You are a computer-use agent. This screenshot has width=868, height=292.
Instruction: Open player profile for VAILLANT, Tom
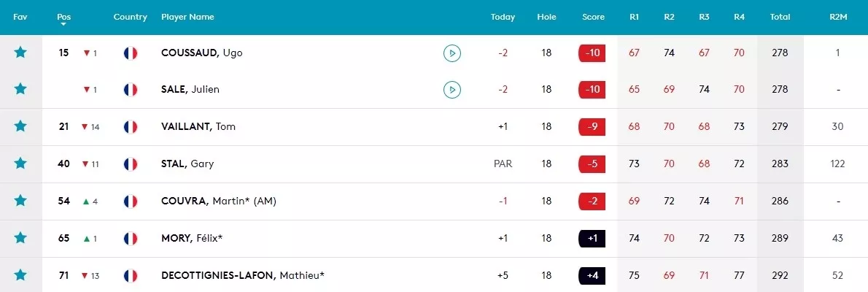click(198, 127)
